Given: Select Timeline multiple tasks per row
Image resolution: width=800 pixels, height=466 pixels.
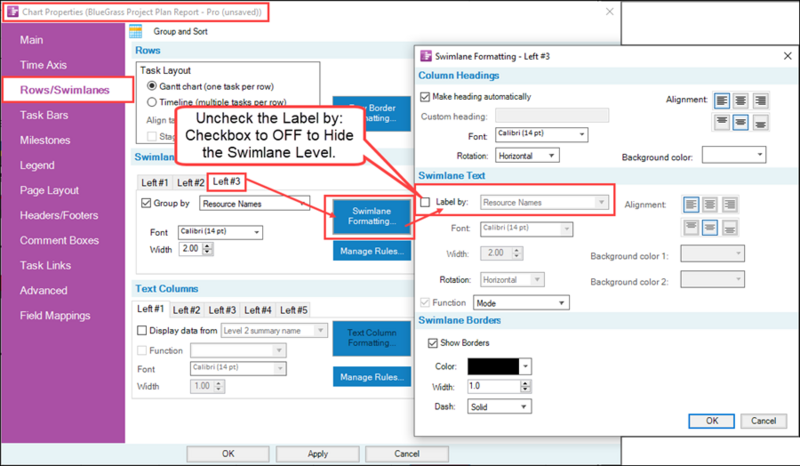Looking at the screenshot, I should tap(152, 102).
